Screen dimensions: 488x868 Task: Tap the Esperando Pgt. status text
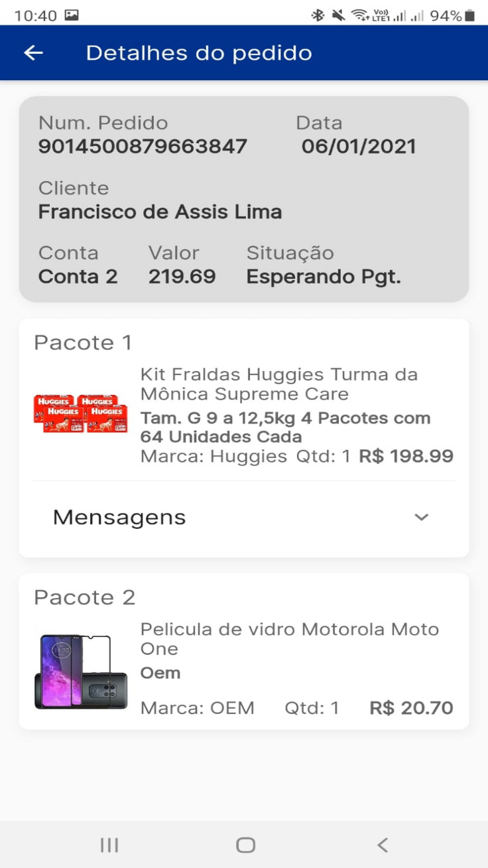(324, 277)
